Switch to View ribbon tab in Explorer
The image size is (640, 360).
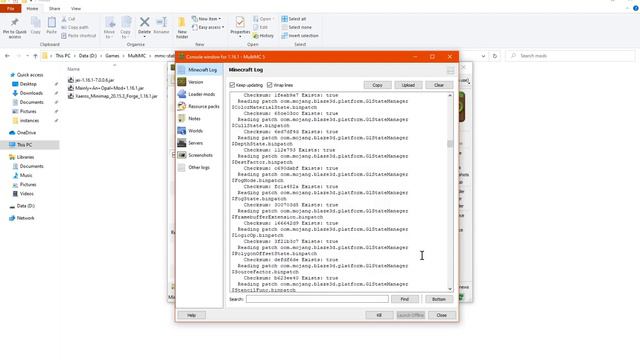tap(76, 8)
